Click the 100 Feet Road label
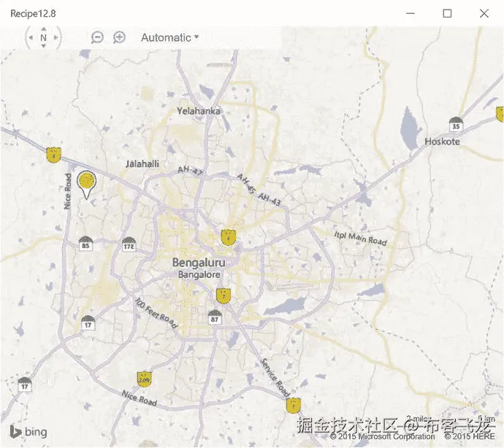Viewport: 504px width, 448px height. click(156, 313)
